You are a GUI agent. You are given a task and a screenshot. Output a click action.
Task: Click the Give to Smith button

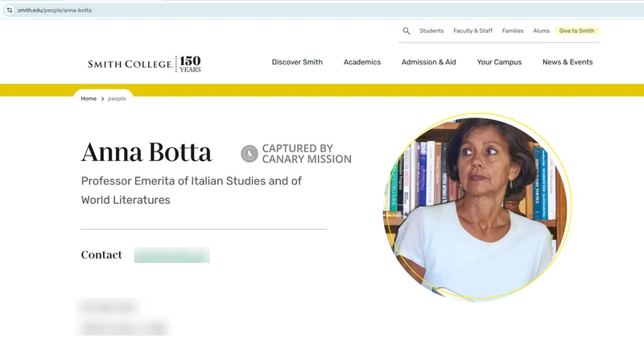point(577,31)
